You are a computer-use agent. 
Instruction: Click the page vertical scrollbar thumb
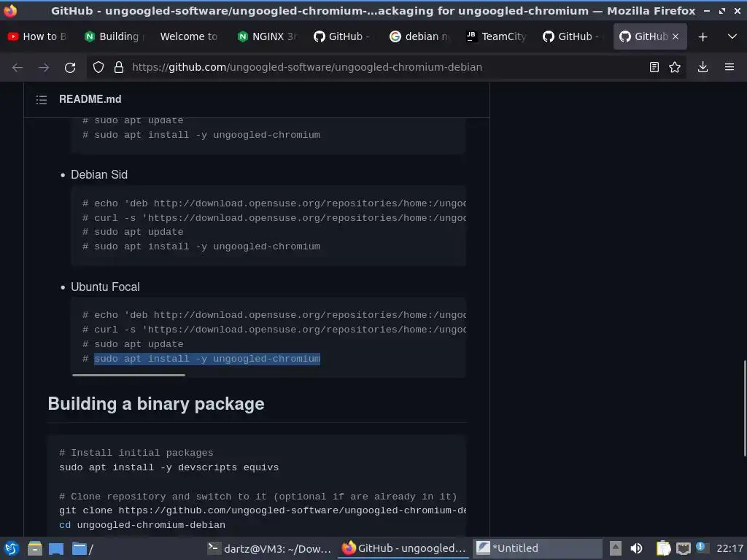(x=744, y=408)
